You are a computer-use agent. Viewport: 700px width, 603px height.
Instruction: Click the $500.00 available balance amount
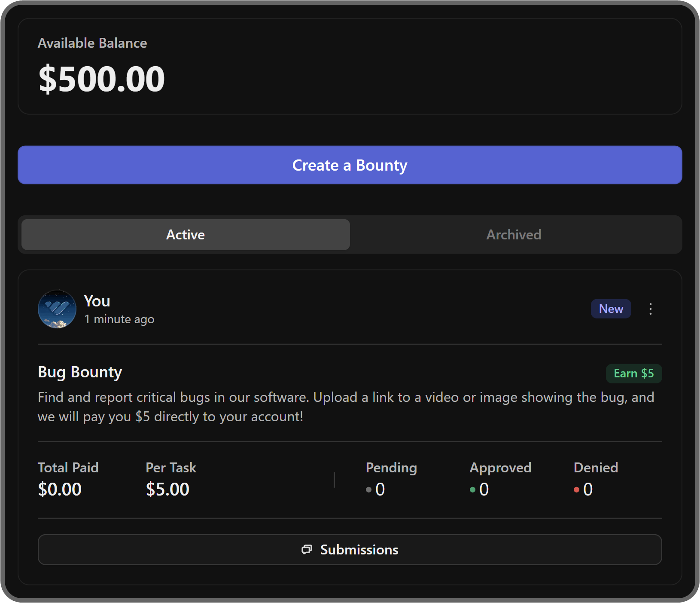coord(101,78)
